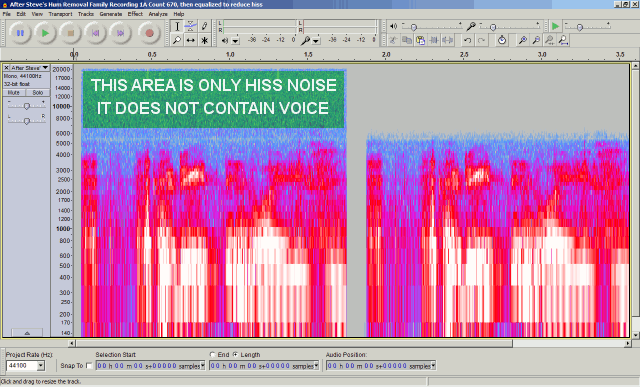Open Audio Position time format dropdown

click(x=433, y=366)
